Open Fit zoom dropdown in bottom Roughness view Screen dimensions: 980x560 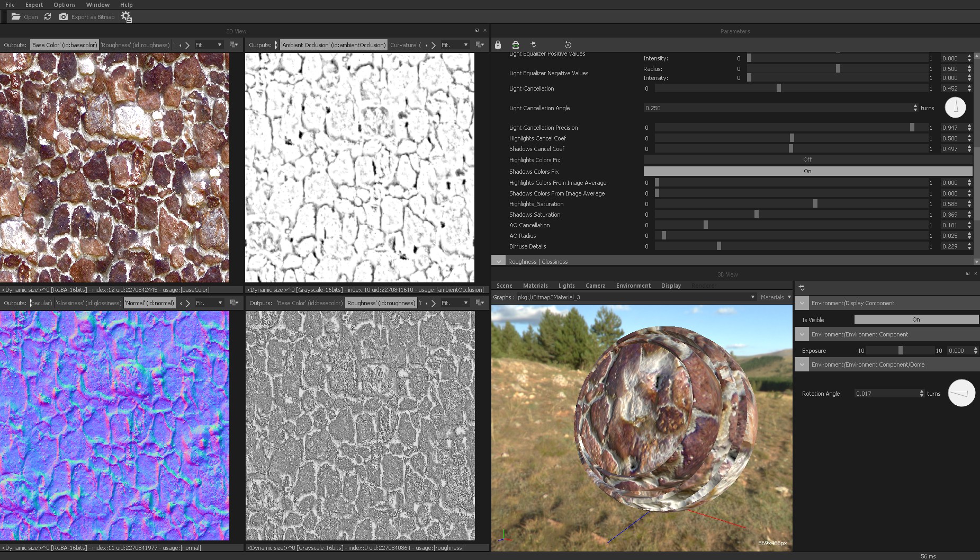click(455, 303)
